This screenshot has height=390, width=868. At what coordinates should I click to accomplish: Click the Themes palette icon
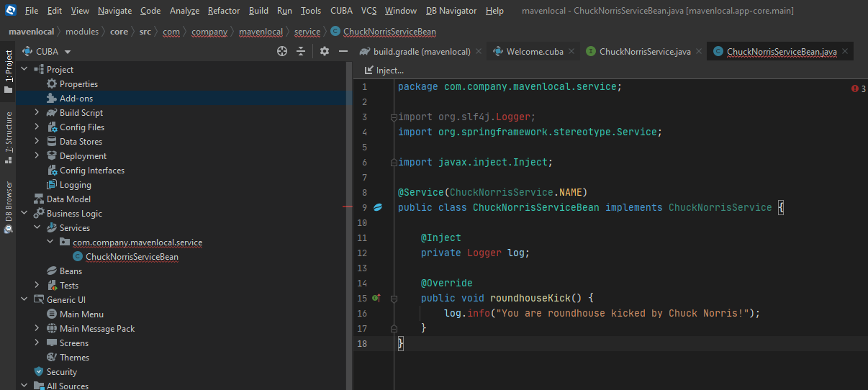52,358
